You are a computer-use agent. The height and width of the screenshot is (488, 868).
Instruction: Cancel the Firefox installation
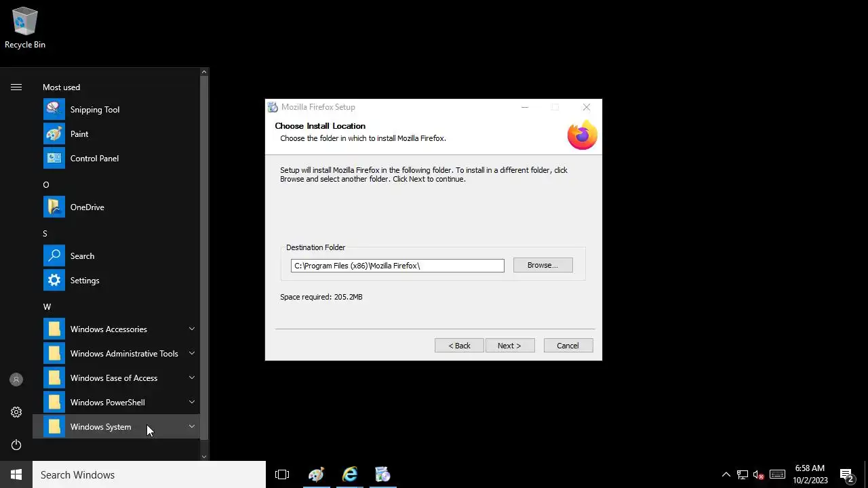tap(568, 346)
